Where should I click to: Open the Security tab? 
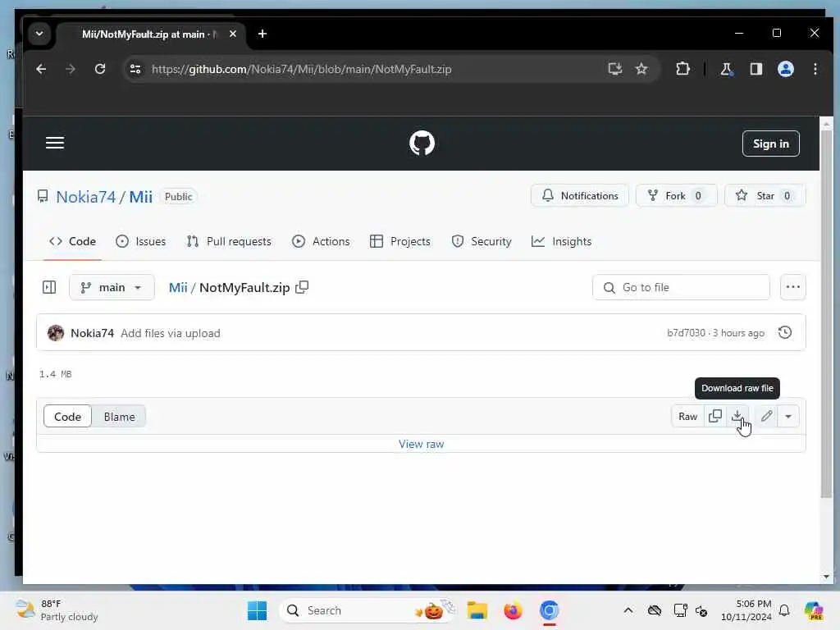tap(482, 242)
